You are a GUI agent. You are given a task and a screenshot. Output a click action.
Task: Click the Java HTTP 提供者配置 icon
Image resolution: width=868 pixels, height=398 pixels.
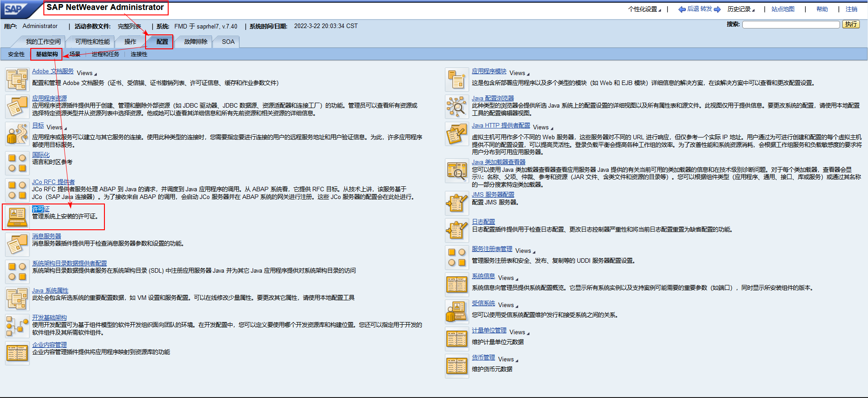[x=457, y=134]
